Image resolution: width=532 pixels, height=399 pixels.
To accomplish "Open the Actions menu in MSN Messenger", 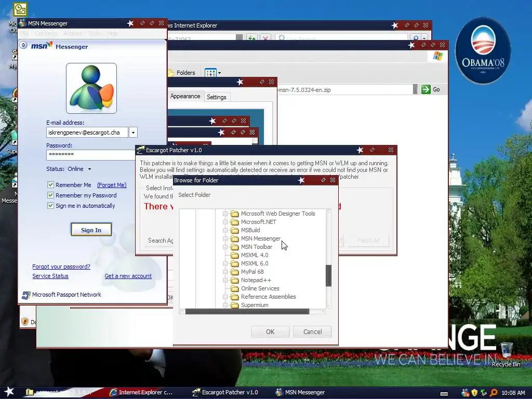I will (73, 33).
